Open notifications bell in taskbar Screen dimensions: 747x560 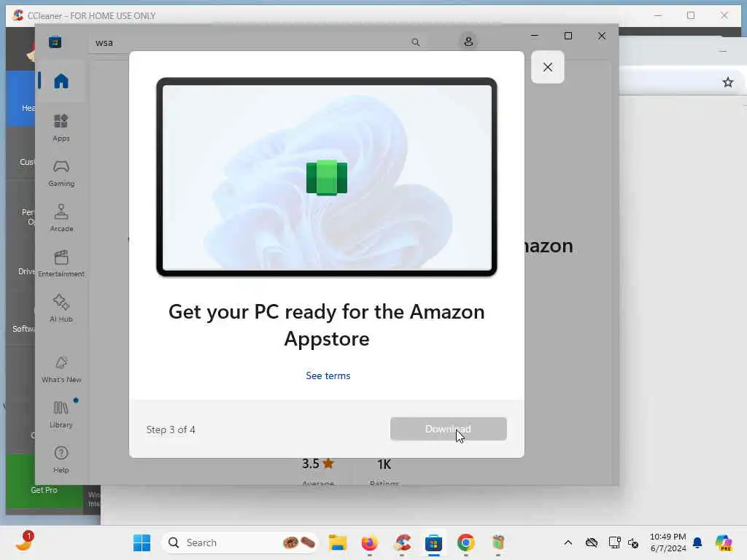tap(697, 542)
